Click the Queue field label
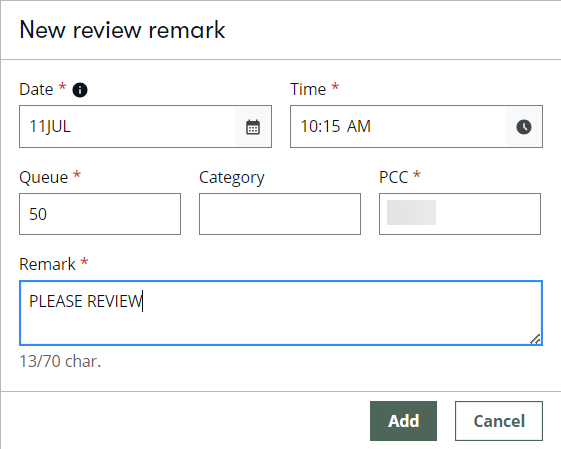561x449 pixels. point(44,177)
